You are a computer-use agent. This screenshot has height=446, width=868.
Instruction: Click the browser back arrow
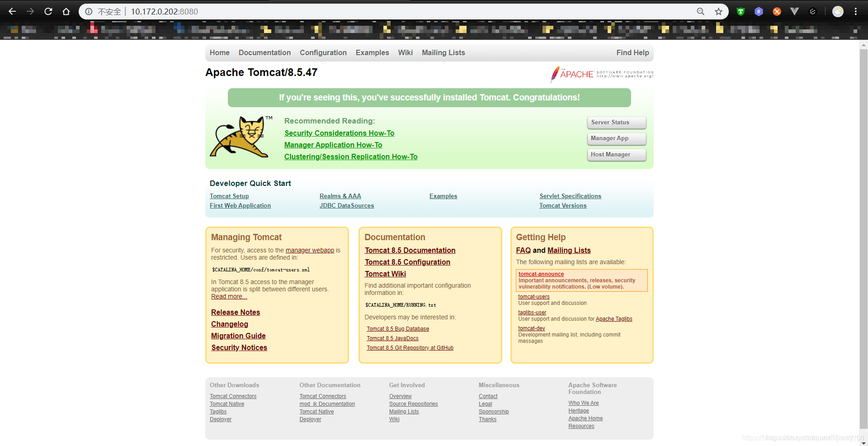click(12, 11)
